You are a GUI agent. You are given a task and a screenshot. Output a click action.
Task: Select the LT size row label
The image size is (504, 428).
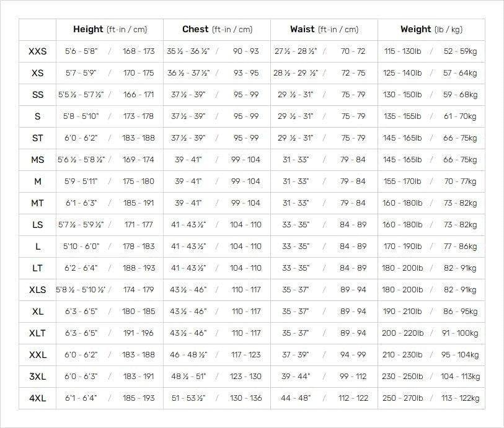click(38, 268)
